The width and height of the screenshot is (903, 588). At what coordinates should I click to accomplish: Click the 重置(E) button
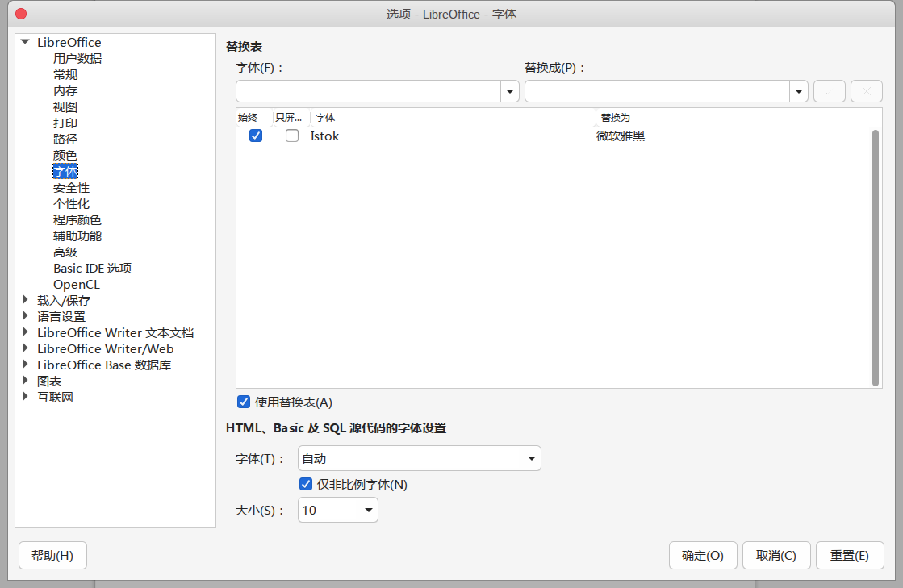point(850,555)
